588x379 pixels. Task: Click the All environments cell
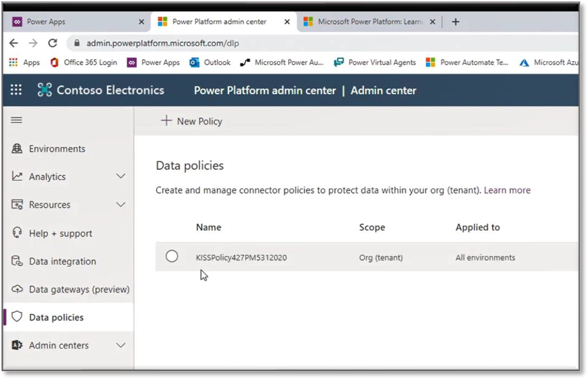(485, 258)
